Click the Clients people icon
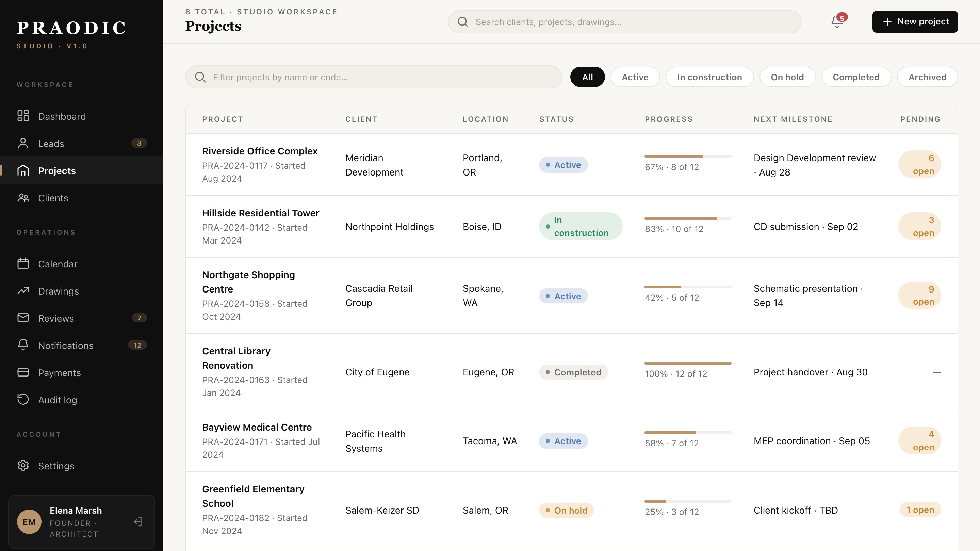980x551 pixels. pyautogui.click(x=23, y=198)
